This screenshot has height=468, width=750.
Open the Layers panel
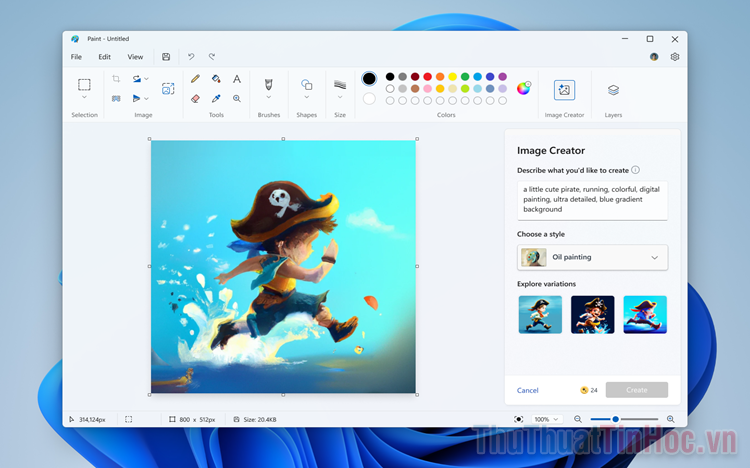coord(613,90)
